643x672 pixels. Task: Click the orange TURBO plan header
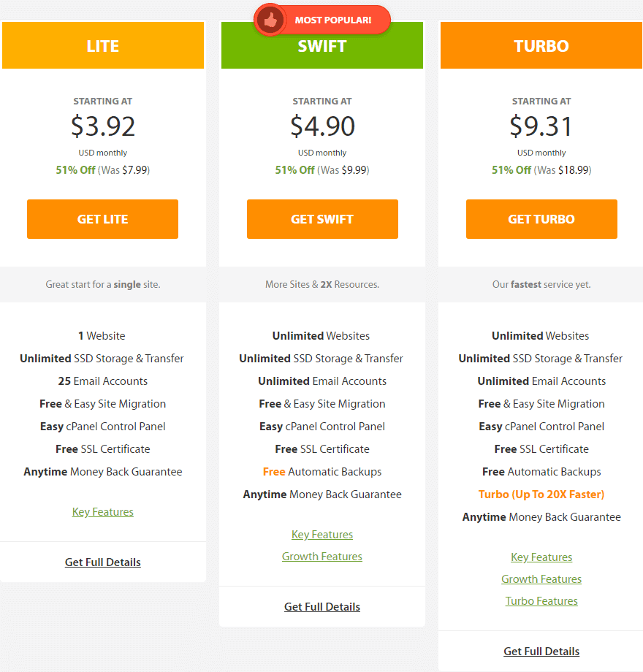[541, 45]
